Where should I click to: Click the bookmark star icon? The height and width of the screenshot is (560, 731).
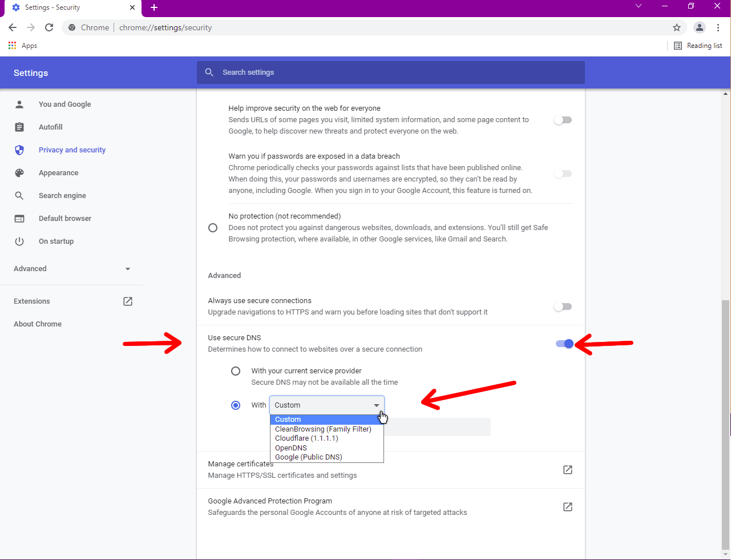[677, 27]
